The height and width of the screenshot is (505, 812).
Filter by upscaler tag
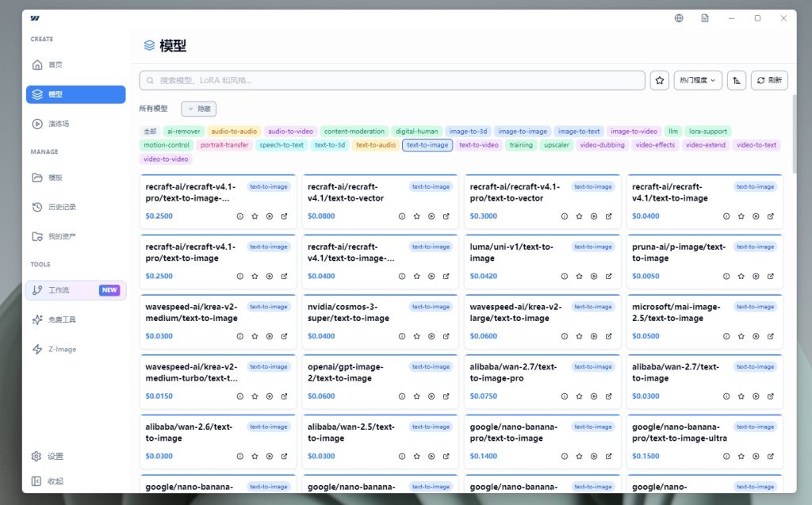coord(556,145)
